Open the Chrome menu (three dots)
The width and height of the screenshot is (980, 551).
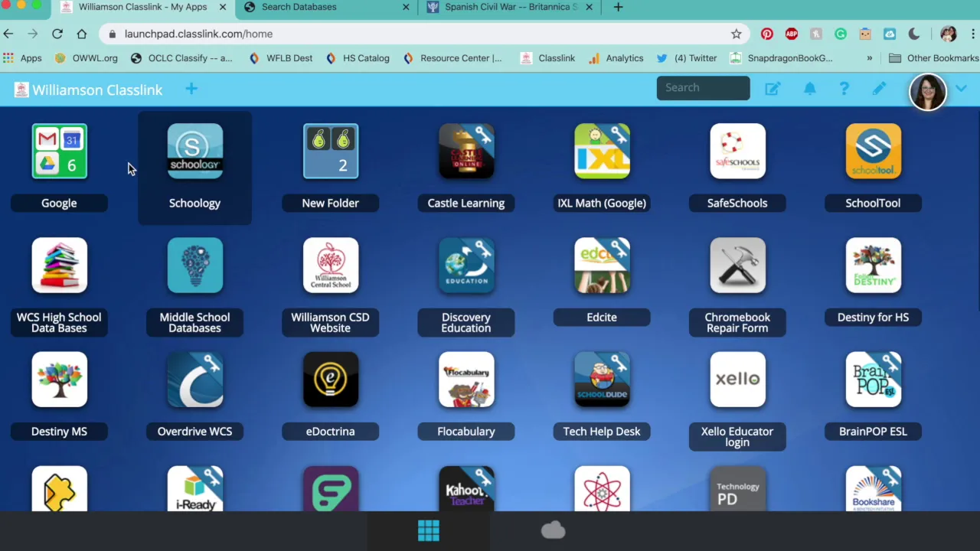[x=974, y=34]
